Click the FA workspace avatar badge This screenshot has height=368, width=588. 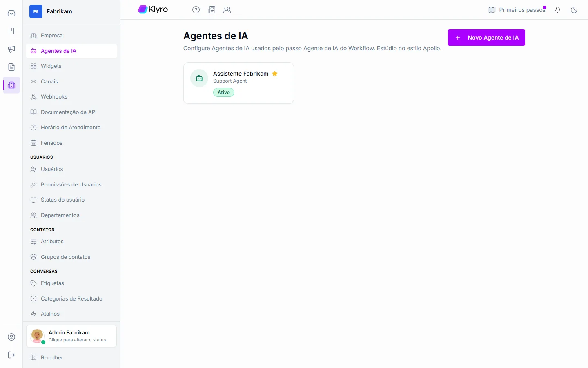[36, 11]
